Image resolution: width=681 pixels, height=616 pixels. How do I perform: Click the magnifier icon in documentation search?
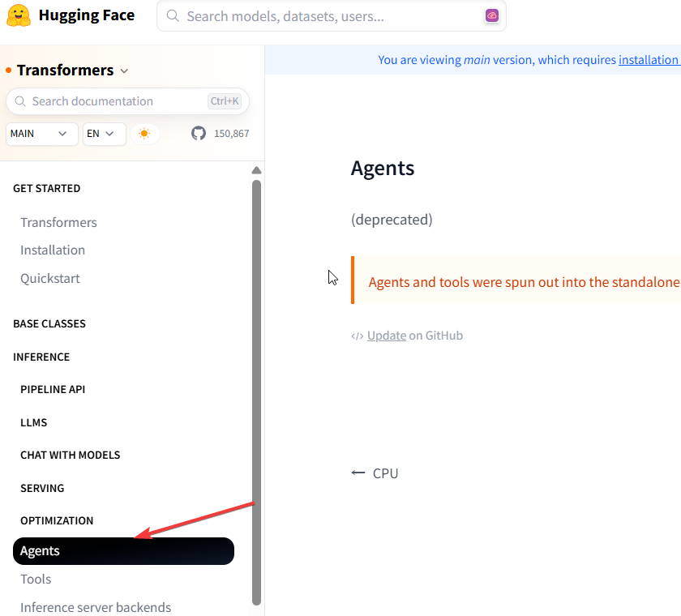21,101
